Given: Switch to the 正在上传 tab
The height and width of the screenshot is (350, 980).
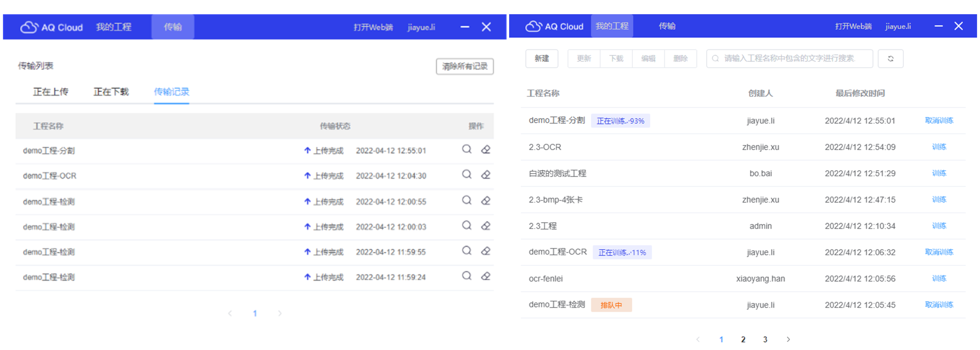Looking at the screenshot, I should point(51,92).
